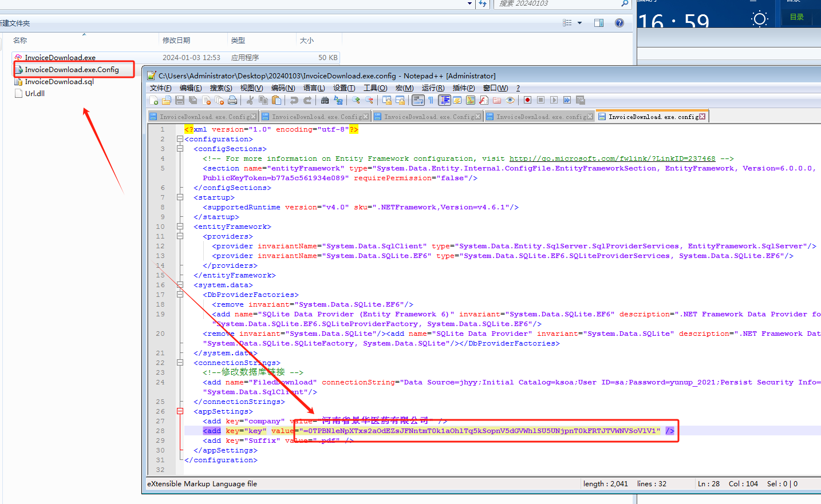The height and width of the screenshot is (504, 821).
Task: Start macro recording with red record icon
Action: (x=527, y=100)
